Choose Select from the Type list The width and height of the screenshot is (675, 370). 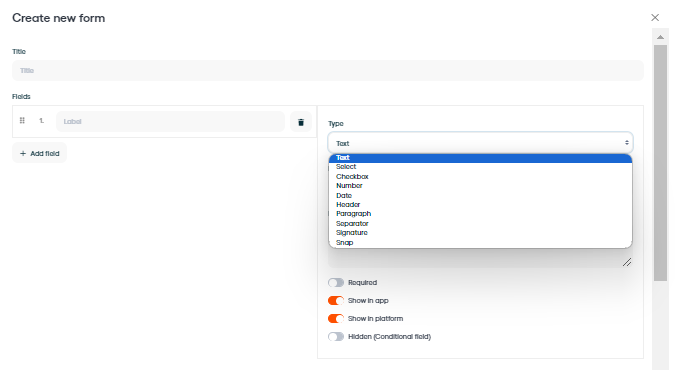click(480, 167)
